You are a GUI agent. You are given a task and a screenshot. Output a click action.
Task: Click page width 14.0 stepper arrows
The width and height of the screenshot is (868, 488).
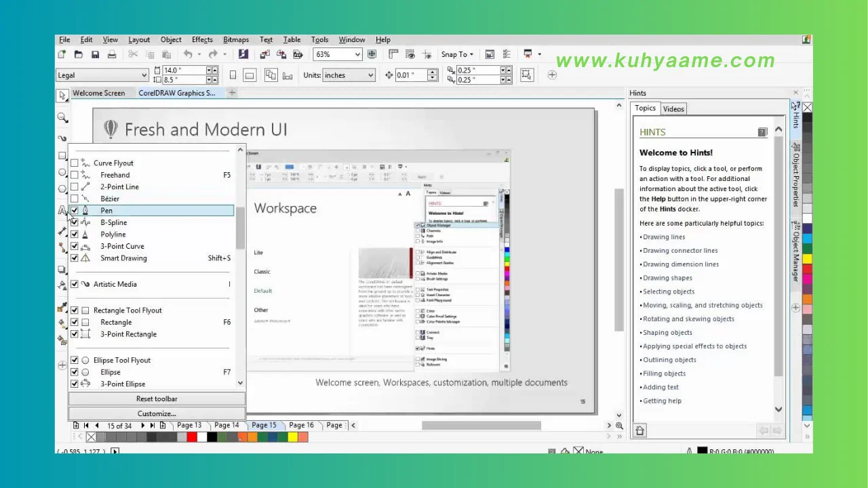tap(212, 70)
